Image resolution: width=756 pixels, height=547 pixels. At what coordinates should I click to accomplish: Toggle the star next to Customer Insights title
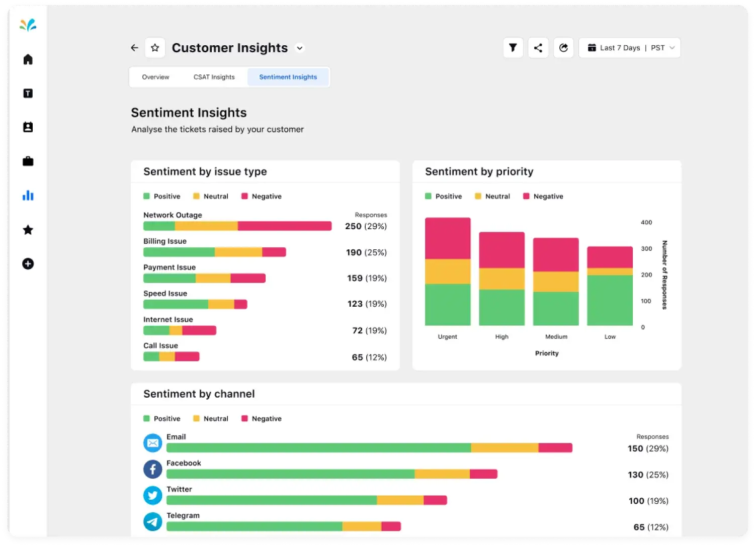tap(155, 47)
